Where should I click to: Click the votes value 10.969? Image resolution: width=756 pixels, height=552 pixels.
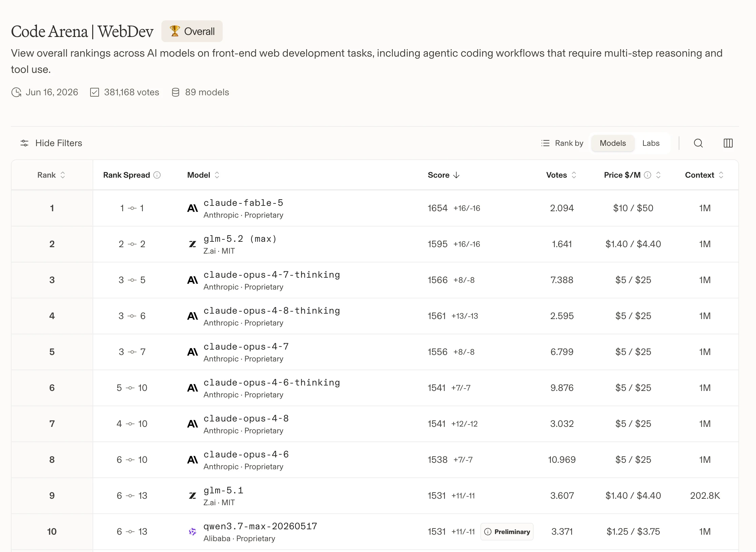(562, 460)
